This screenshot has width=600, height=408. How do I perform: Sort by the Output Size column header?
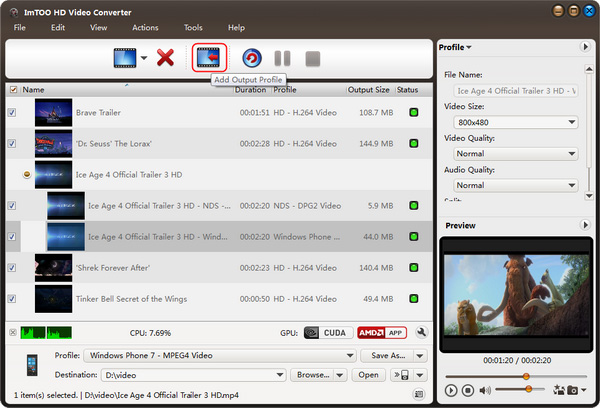368,90
